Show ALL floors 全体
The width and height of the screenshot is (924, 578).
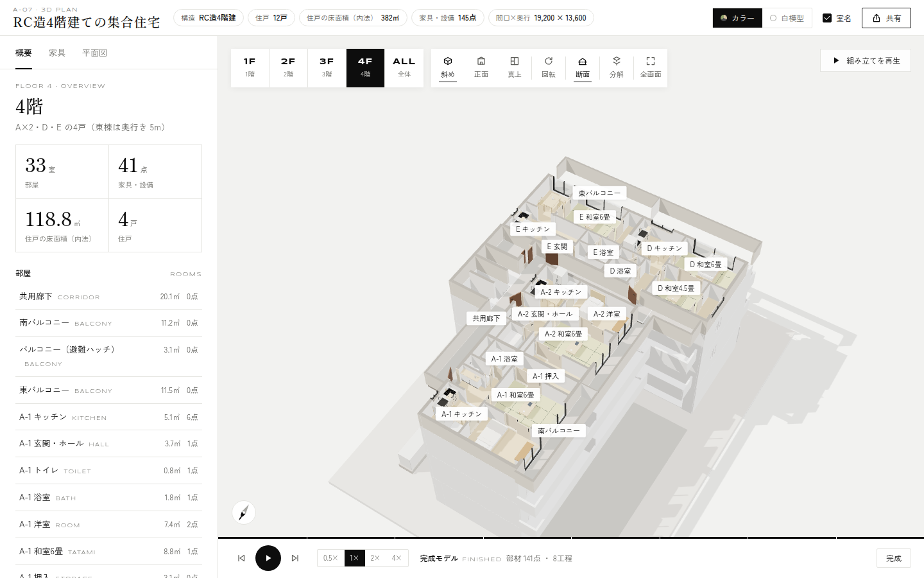pyautogui.click(x=404, y=67)
